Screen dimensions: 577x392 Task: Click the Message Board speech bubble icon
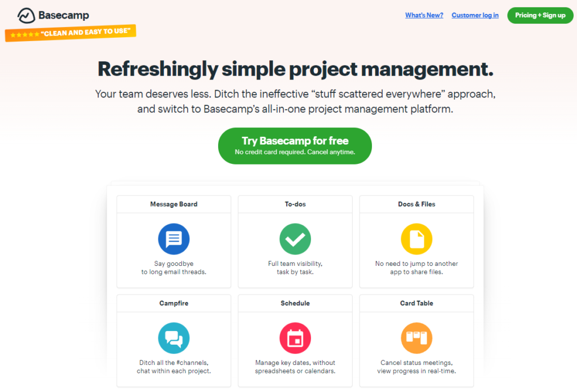(174, 239)
